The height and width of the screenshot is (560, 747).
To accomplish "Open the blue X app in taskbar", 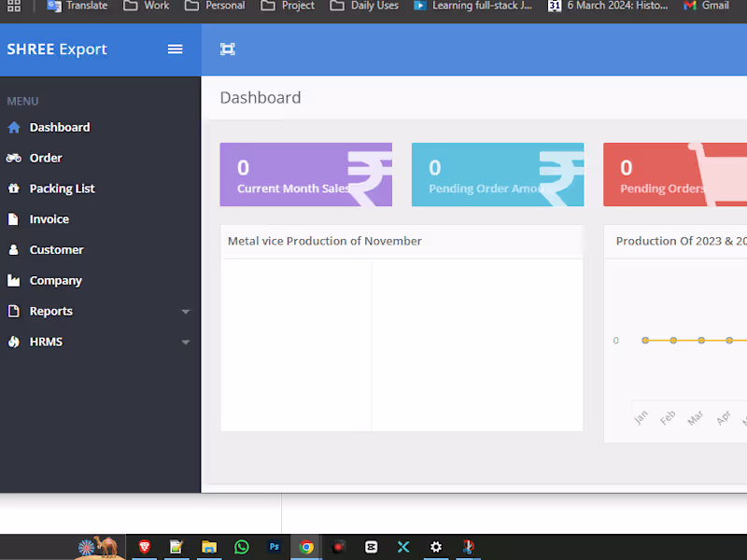I will point(403,547).
